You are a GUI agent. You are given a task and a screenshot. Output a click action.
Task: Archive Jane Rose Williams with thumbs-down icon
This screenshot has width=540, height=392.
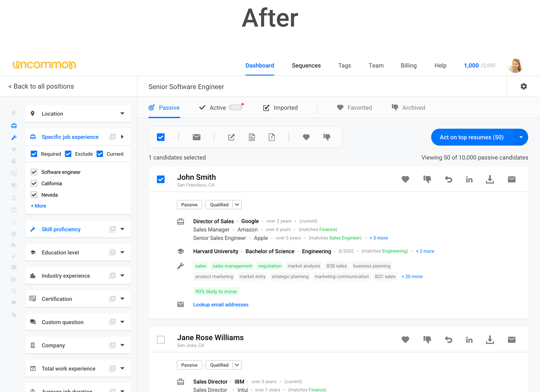[x=427, y=340]
